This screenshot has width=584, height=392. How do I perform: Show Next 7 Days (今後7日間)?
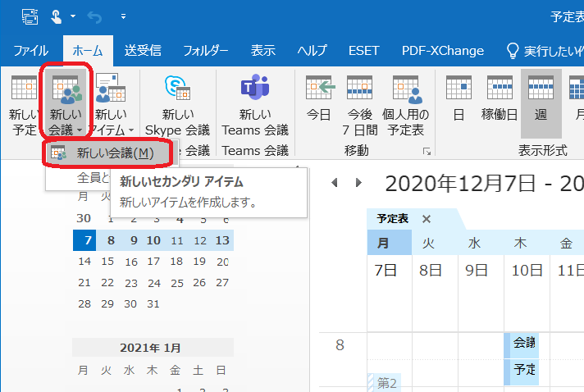(x=359, y=105)
